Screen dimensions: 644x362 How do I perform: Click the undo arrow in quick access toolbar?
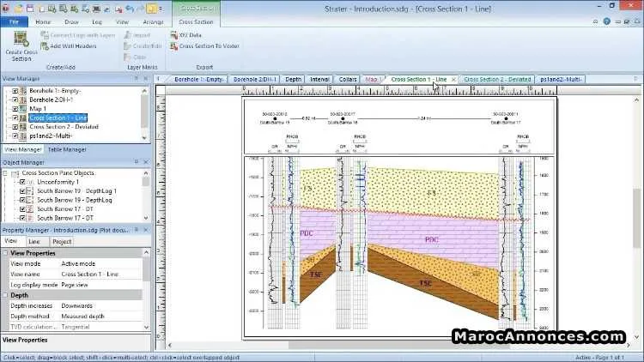131,9
